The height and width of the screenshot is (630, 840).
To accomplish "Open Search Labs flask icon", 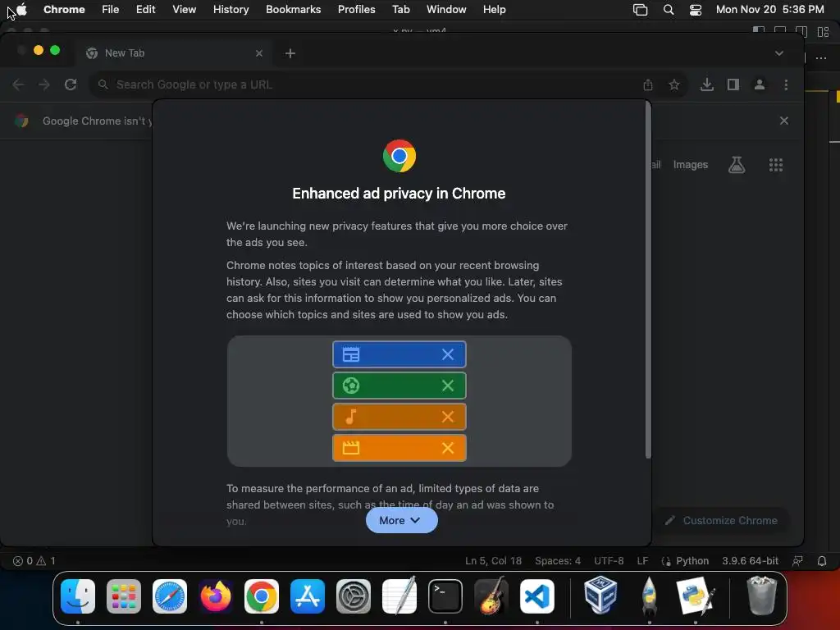I will [736, 164].
